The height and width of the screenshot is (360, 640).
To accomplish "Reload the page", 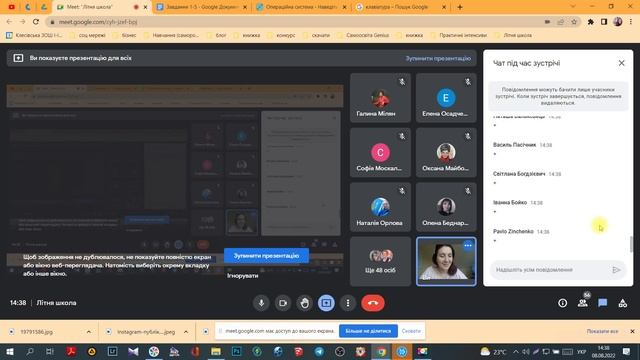I will (x=36, y=22).
